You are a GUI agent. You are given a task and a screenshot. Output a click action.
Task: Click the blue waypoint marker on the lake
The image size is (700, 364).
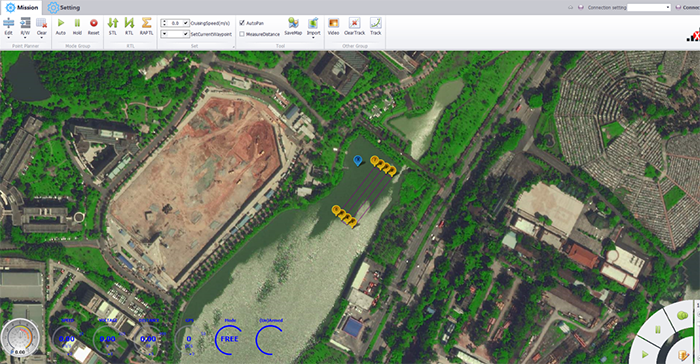click(x=357, y=160)
